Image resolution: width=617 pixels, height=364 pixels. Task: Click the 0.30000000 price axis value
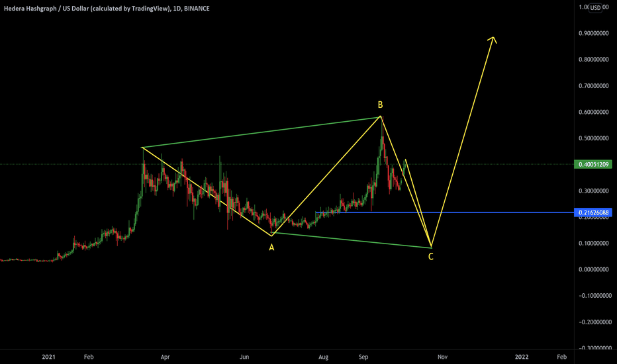[593, 191]
